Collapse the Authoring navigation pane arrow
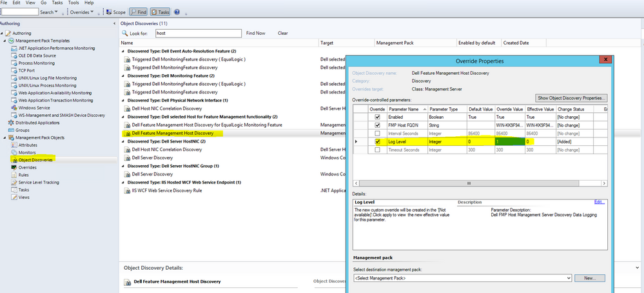This screenshot has height=293, width=644. pos(114,24)
